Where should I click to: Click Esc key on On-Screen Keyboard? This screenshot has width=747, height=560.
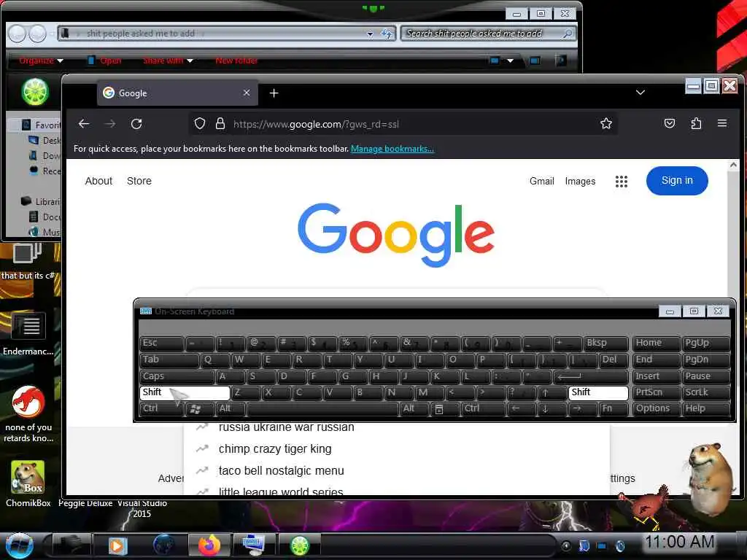click(x=161, y=343)
